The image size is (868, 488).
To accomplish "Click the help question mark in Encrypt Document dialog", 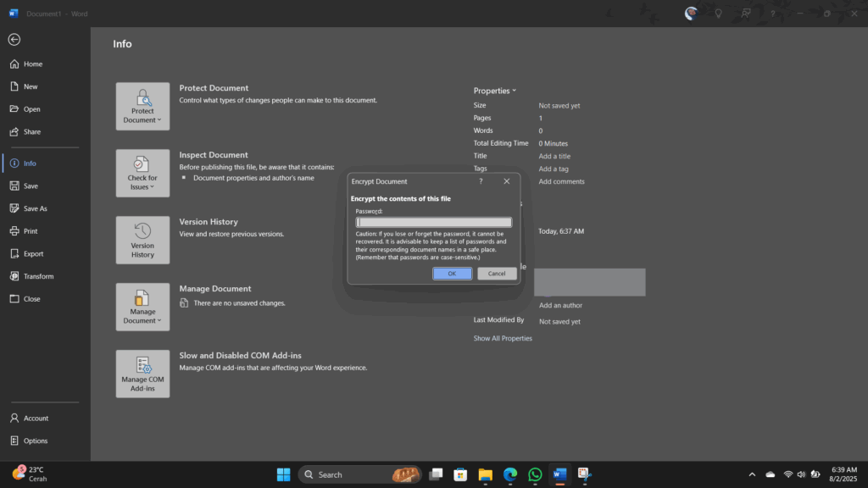I will 481,181.
